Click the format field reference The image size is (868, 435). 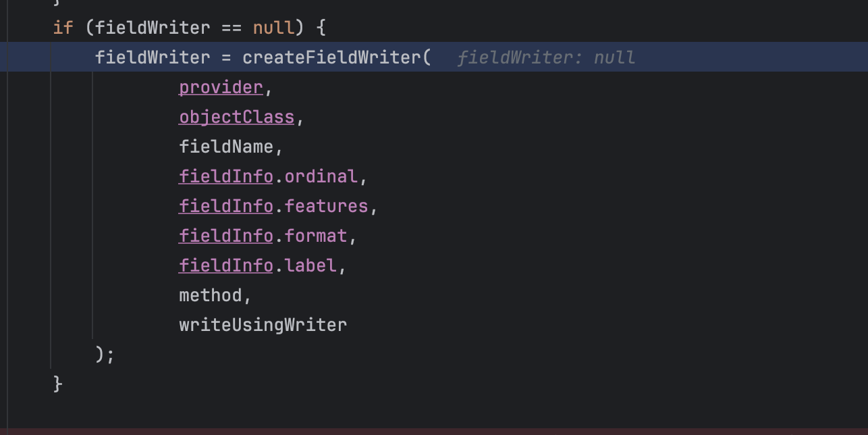point(316,236)
